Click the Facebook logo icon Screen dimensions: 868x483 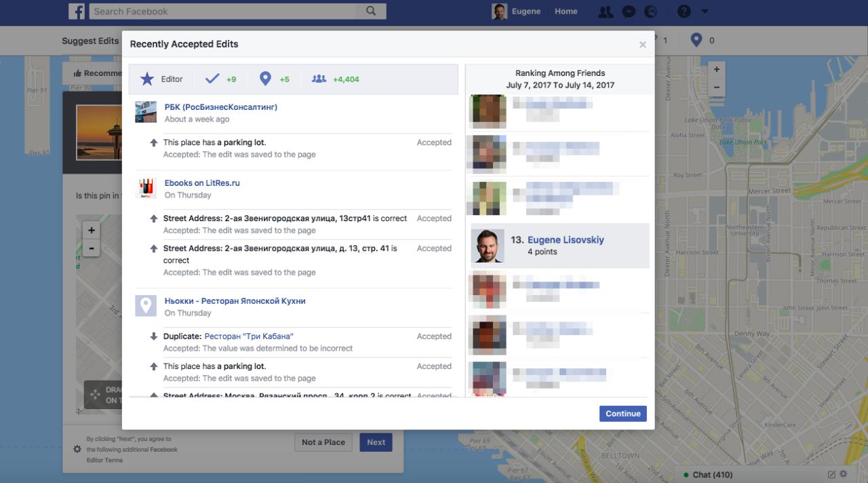click(77, 12)
